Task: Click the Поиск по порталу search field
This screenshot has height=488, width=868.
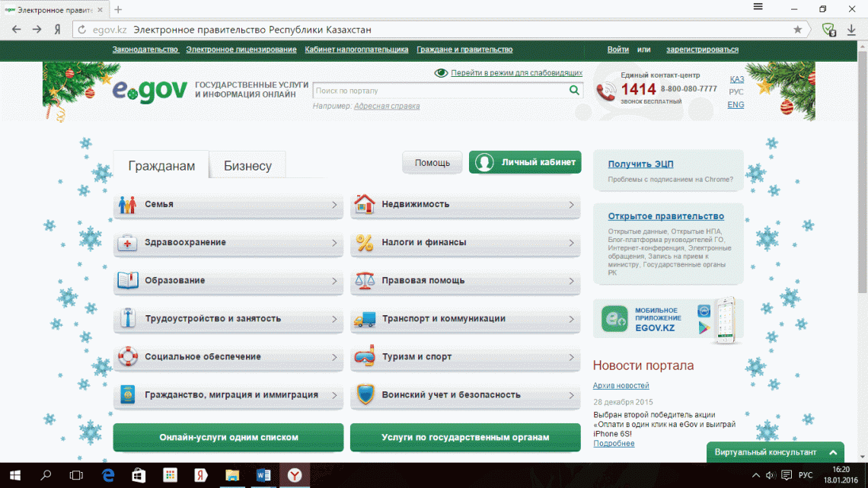Action: [442, 90]
